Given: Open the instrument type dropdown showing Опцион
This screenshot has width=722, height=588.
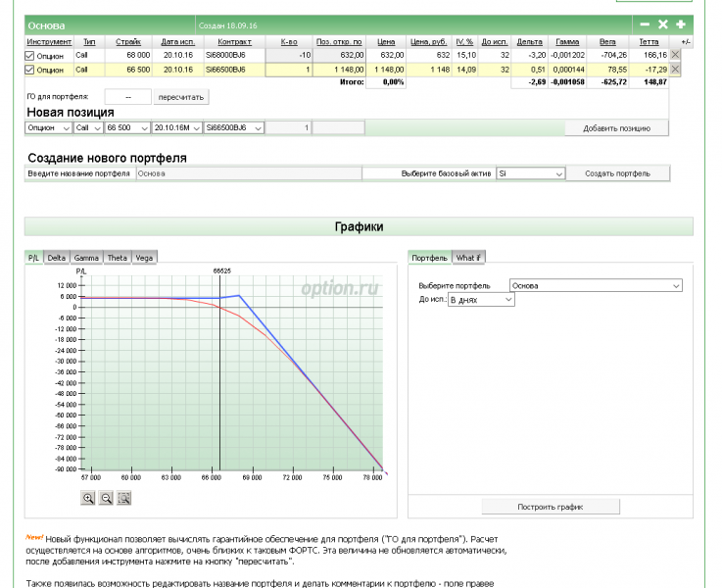Looking at the screenshot, I should tap(49, 128).
